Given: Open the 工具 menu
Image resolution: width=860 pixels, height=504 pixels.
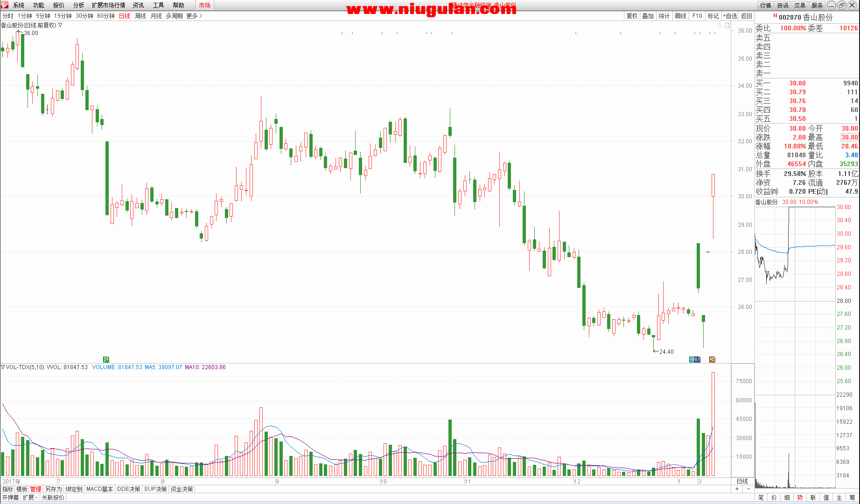Looking at the screenshot, I should click(159, 5).
